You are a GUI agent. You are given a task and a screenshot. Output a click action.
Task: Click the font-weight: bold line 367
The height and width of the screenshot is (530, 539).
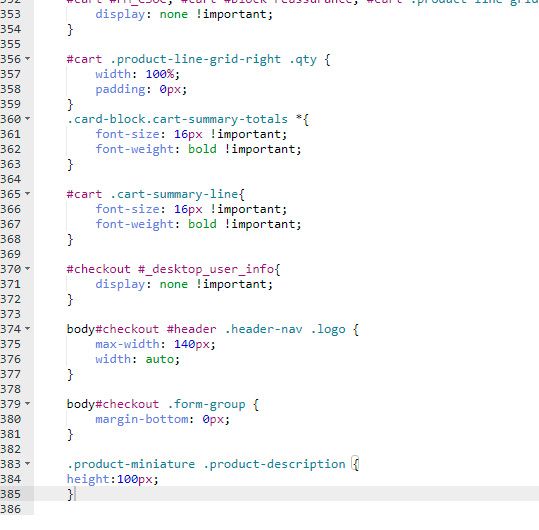pyautogui.click(x=198, y=224)
